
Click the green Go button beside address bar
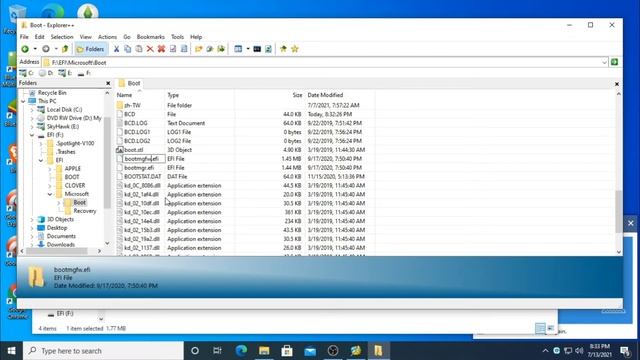pos(614,62)
